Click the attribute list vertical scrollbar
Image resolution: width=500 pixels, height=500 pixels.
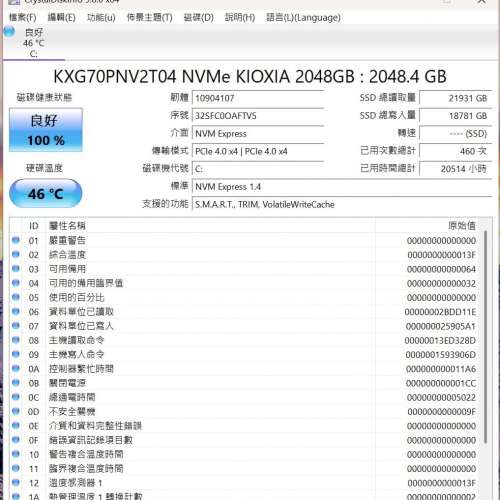(x=486, y=337)
